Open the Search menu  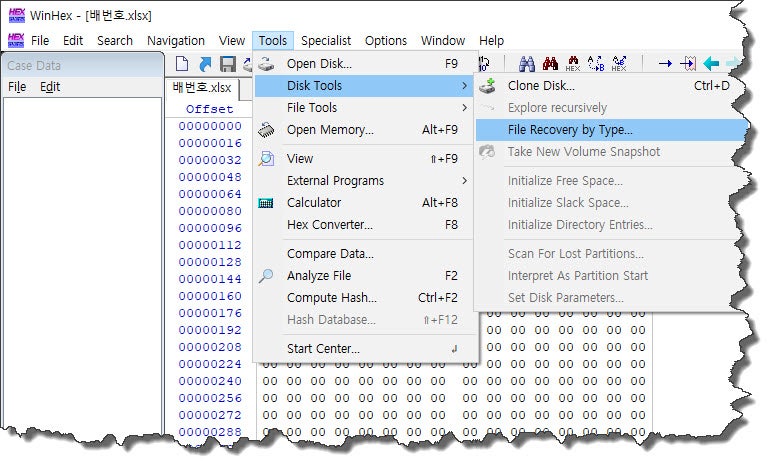(115, 41)
